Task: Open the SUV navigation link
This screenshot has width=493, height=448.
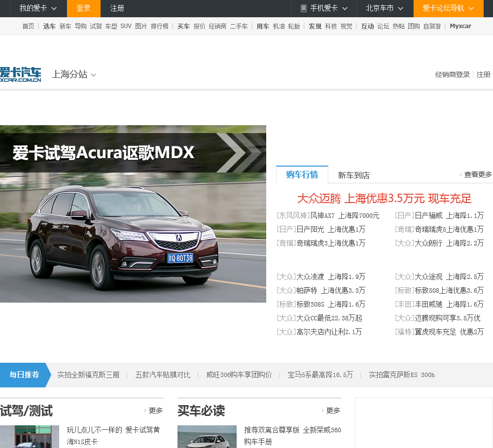Action: coord(126,26)
